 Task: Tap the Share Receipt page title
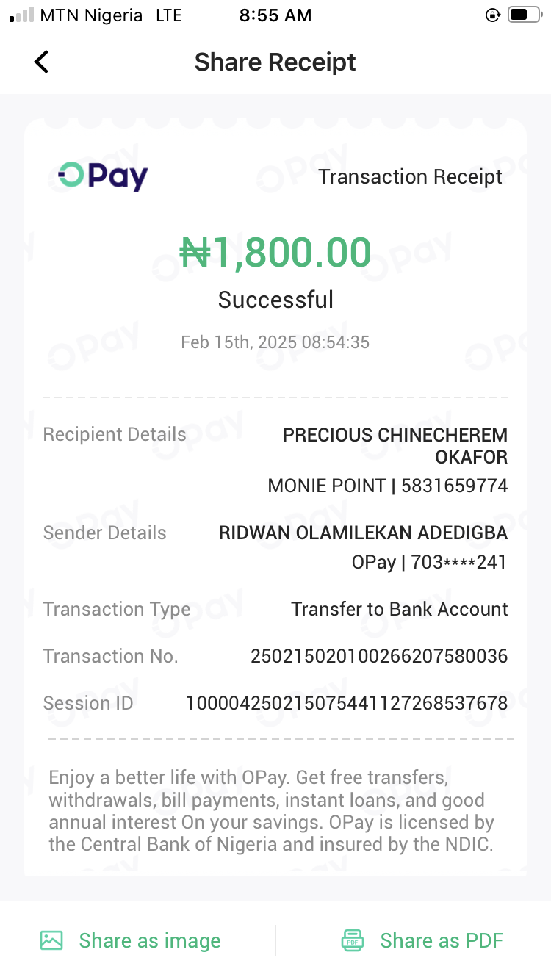[x=275, y=62]
